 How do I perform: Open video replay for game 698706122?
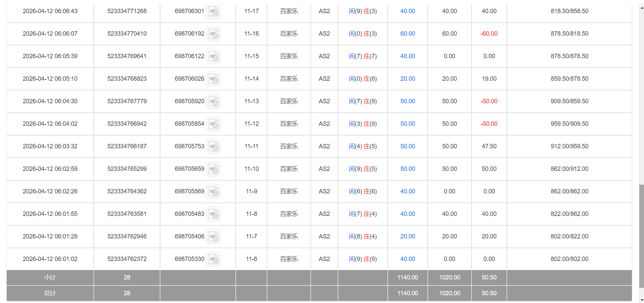[214, 56]
